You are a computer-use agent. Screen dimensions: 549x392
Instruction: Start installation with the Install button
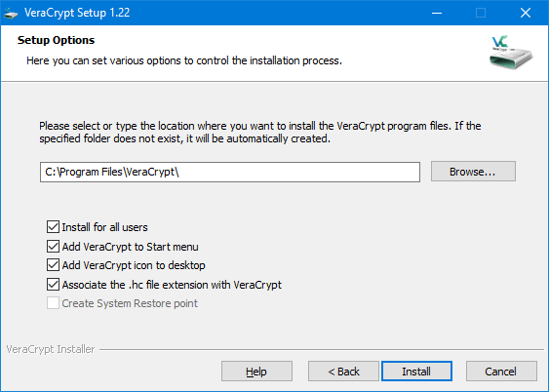click(x=416, y=371)
